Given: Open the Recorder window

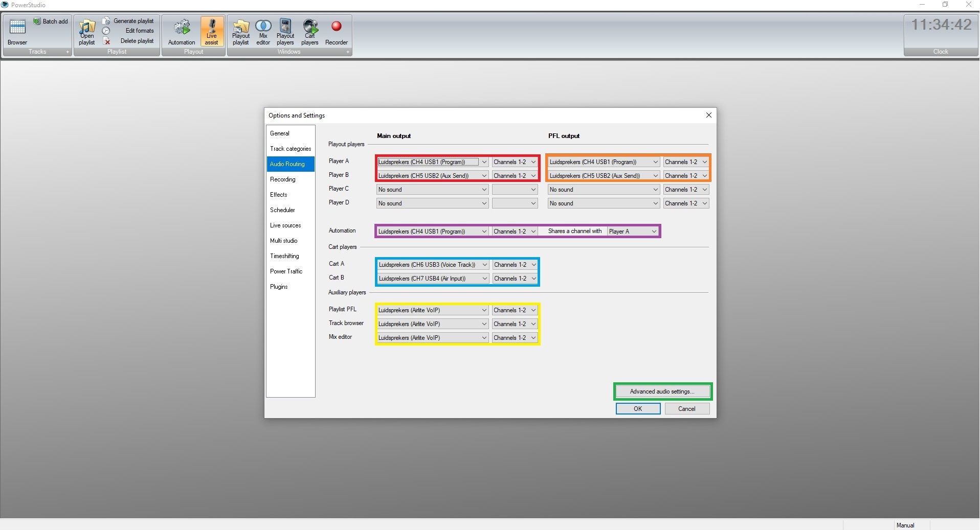Looking at the screenshot, I should click(336, 32).
